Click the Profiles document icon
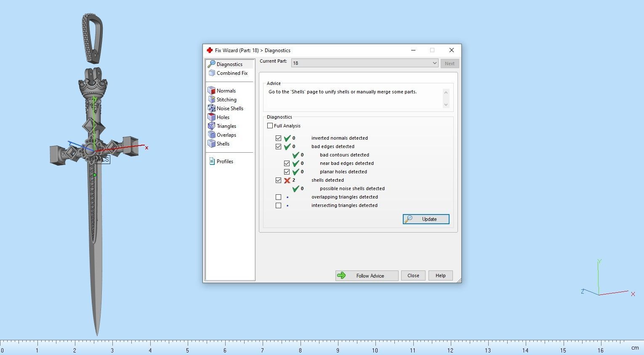Viewport: 644px width, 355px height. click(x=212, y=162)
